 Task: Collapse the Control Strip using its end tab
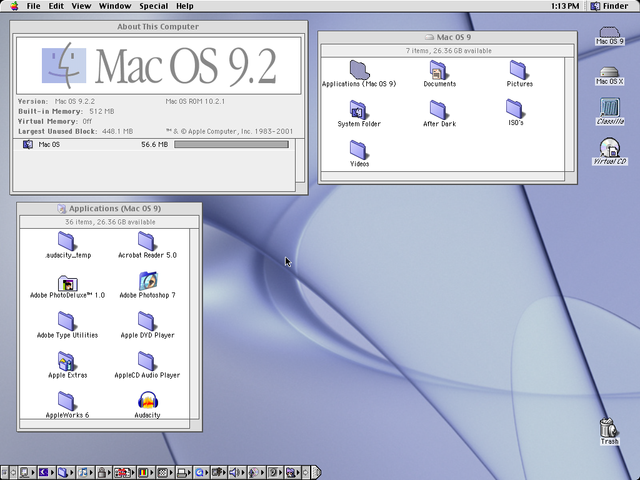316,472
